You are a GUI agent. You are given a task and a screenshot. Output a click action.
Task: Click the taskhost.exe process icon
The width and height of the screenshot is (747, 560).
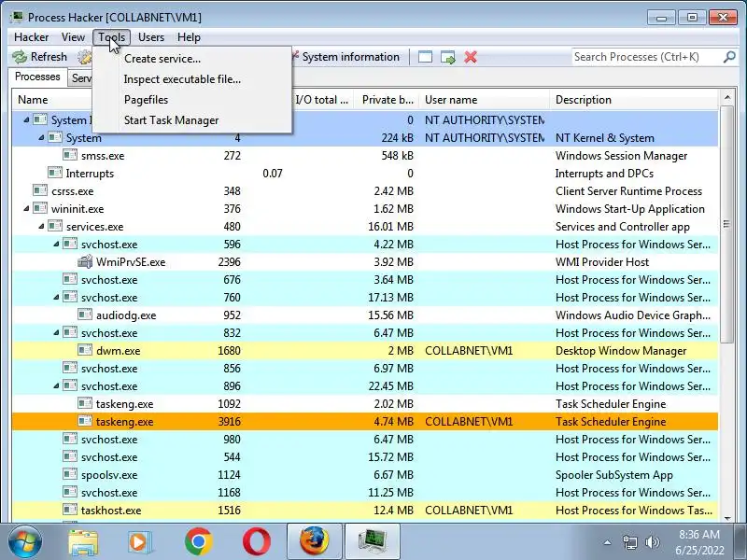70,510
